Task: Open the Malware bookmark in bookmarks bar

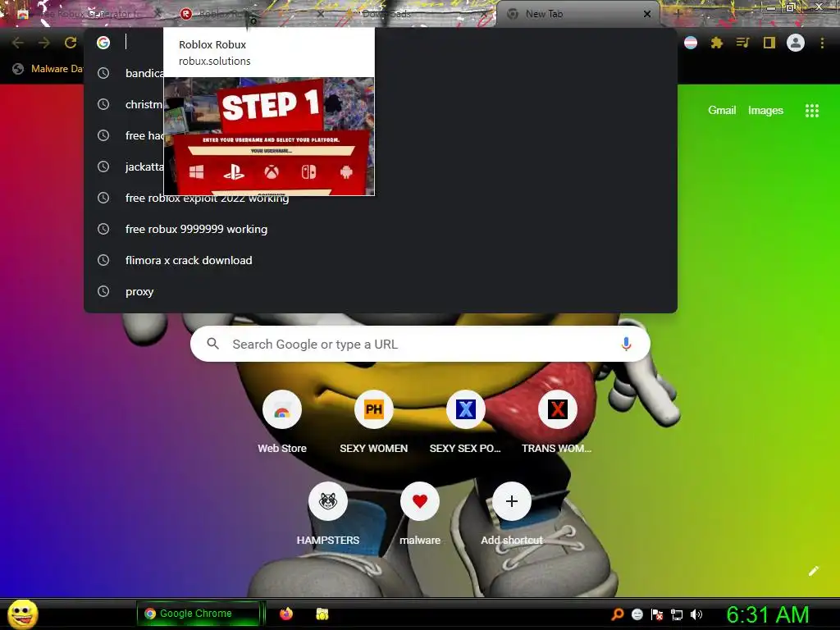Action: [x=48, y=69]
